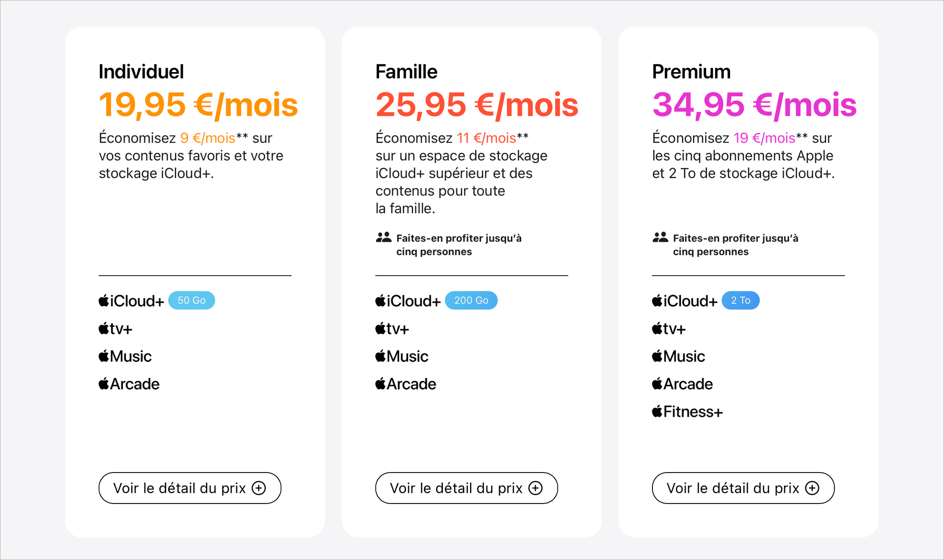Click the Apple Music icon under Famille
Image resolution: width=944 pixels, height=560 pixels.
[380, 356]
